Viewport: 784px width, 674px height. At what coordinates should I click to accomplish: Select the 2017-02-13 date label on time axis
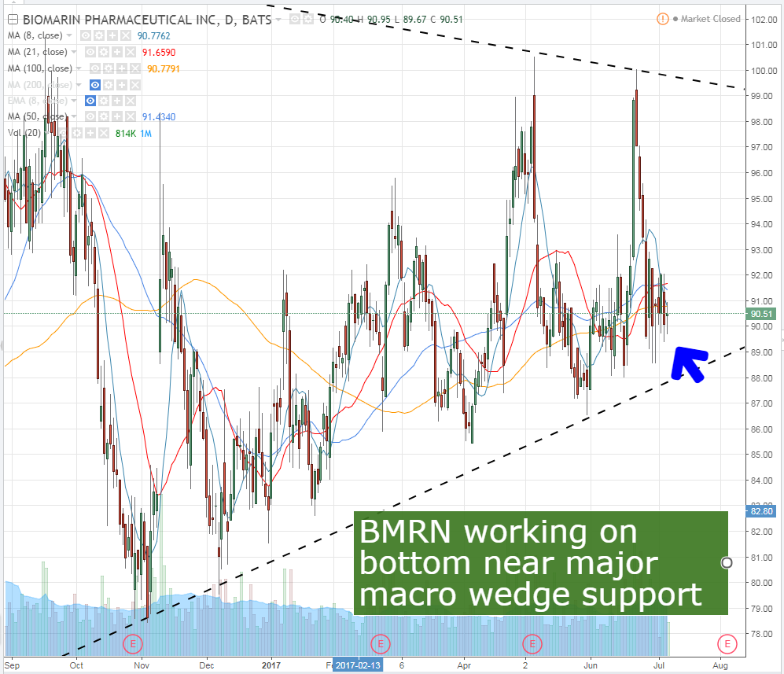click(x=358, y=665)
